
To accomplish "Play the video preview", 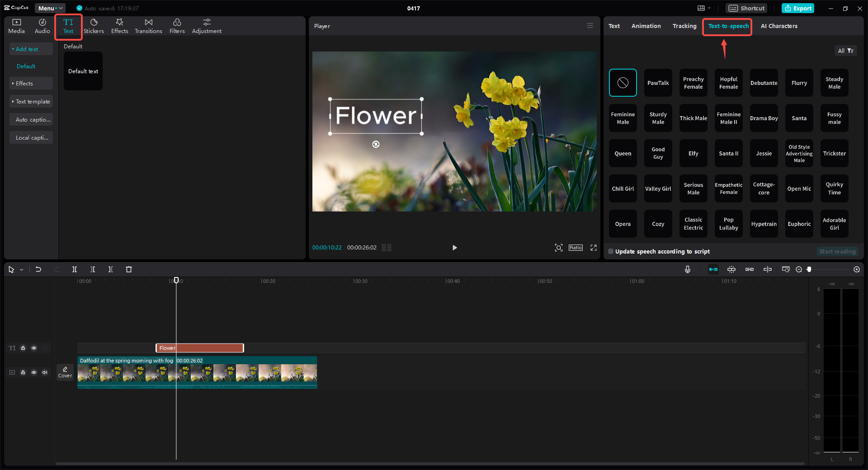I will pyautogui.click(x=454, y=248).
